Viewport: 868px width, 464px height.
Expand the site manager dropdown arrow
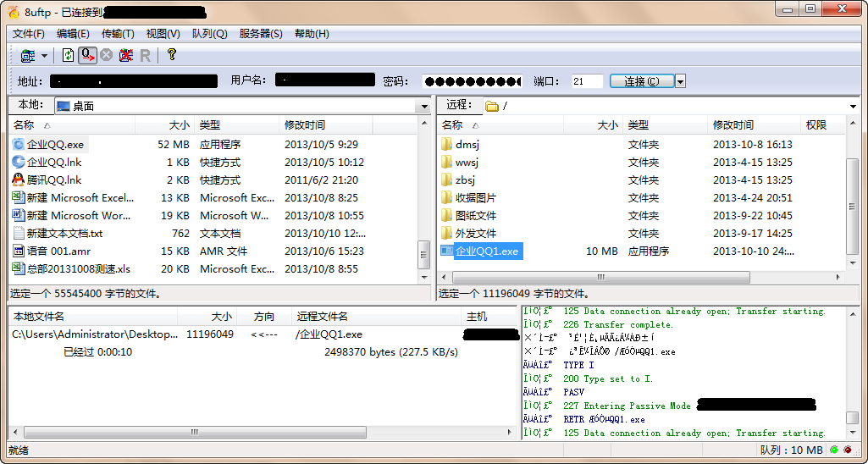[x=45, y=56]
